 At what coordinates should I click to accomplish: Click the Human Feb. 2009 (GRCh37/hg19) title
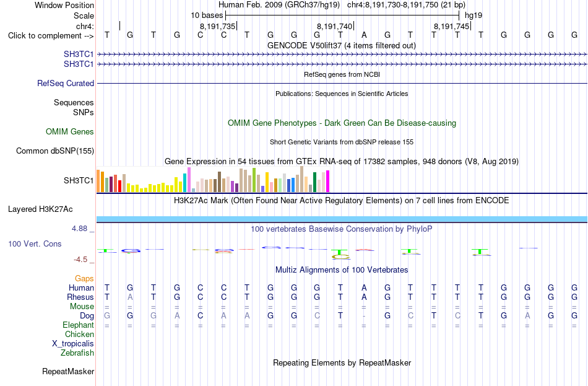[279, 5]
